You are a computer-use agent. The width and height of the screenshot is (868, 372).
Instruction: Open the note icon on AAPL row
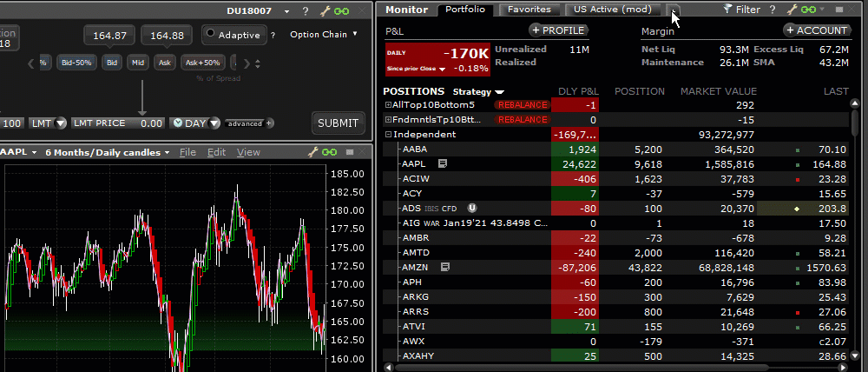click(443, 163)
